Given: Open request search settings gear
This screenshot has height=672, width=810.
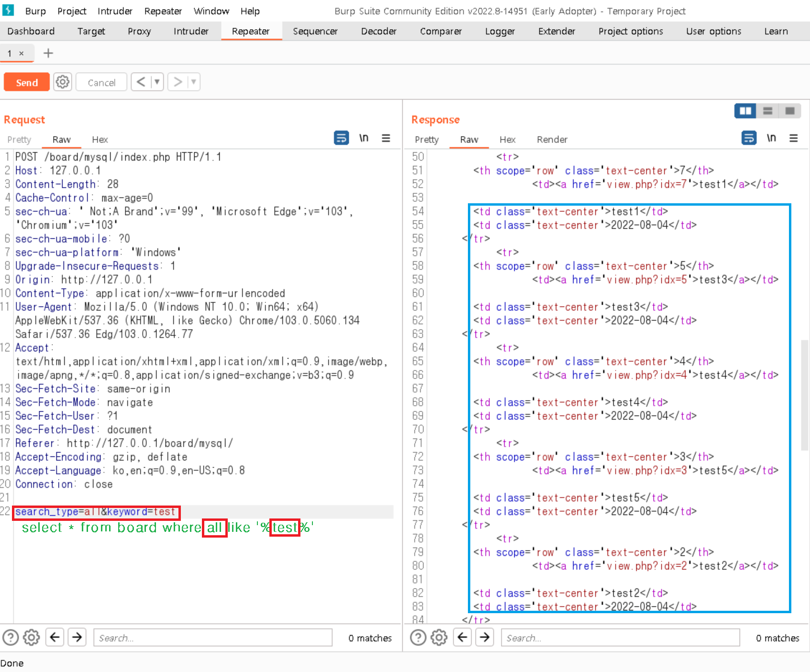Looking at the screenshot, I should pos(32,638).
